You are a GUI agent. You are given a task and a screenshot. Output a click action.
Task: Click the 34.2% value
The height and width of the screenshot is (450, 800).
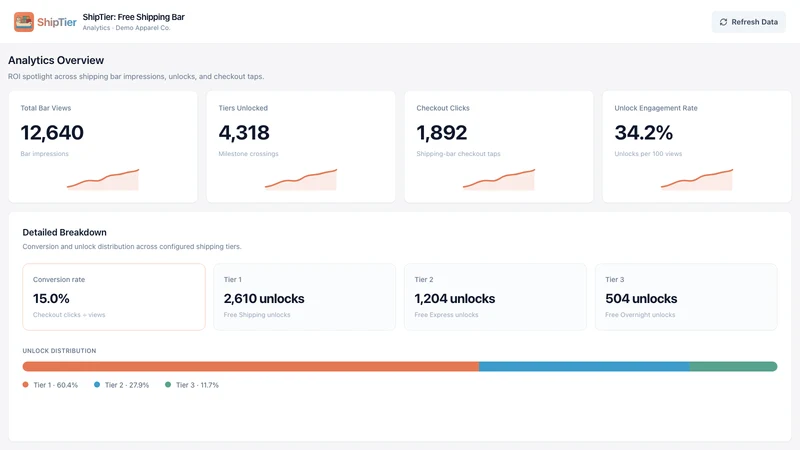643,133
